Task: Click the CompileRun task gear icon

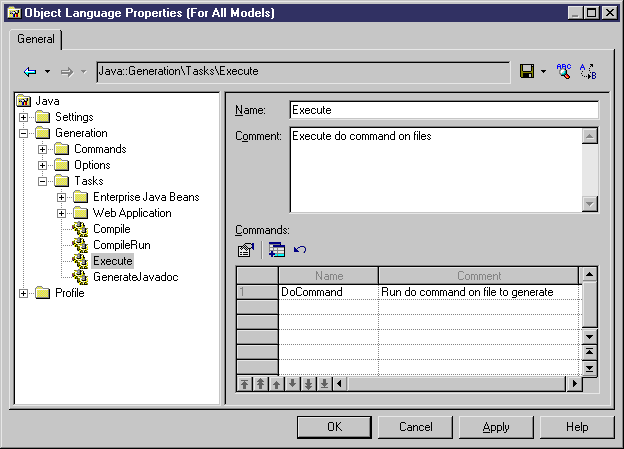Action: click(x=80, y=245)
